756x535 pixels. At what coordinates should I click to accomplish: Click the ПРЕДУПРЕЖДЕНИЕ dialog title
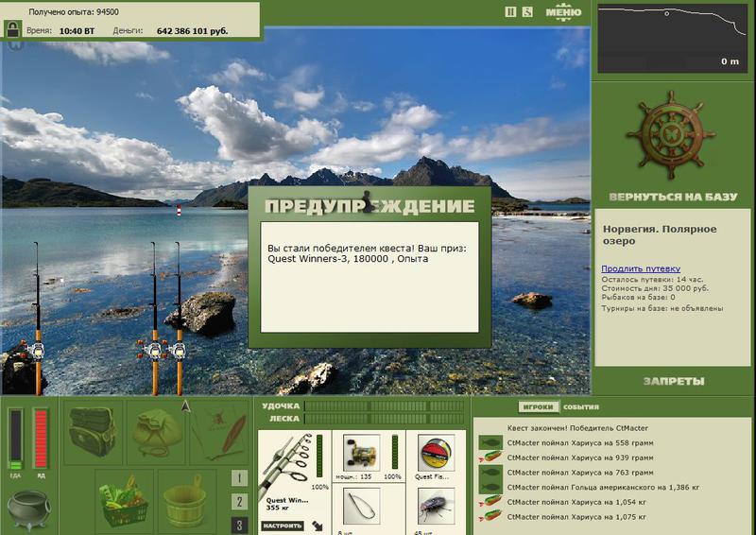[x=369, y=205]
